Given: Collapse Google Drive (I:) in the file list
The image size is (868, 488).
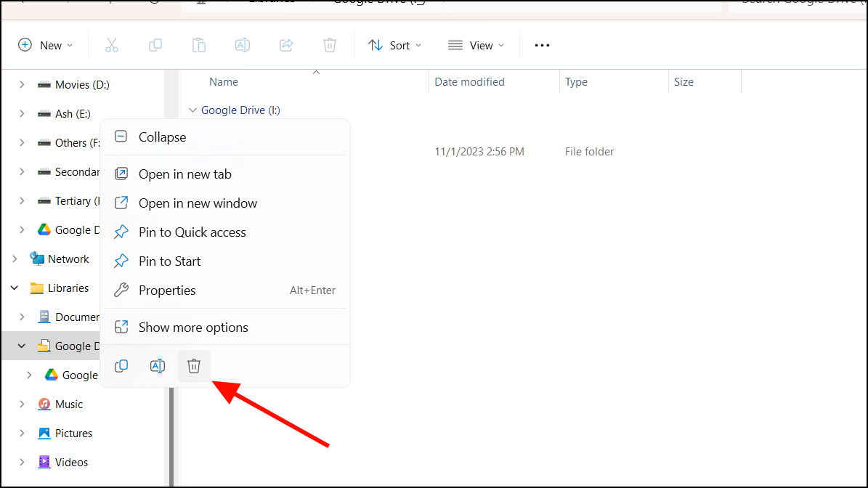Looking at the screenshot, I should coord(193,110).
